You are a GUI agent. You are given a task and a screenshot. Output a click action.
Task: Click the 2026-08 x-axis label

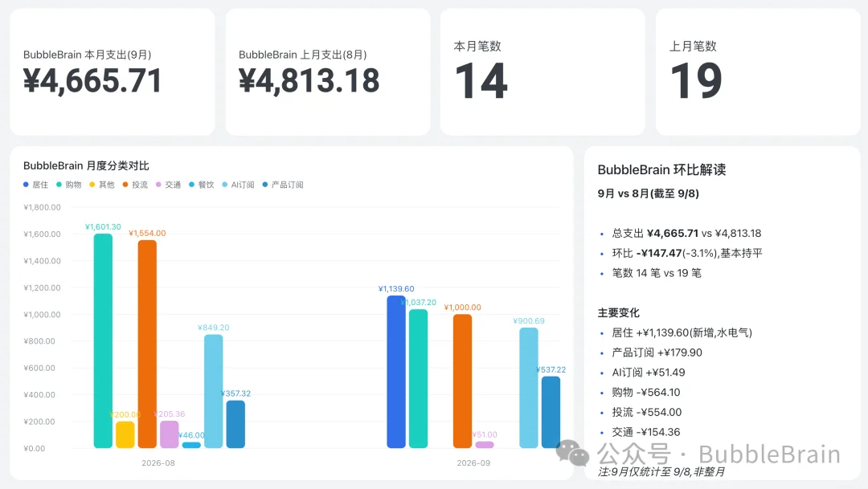158,463
